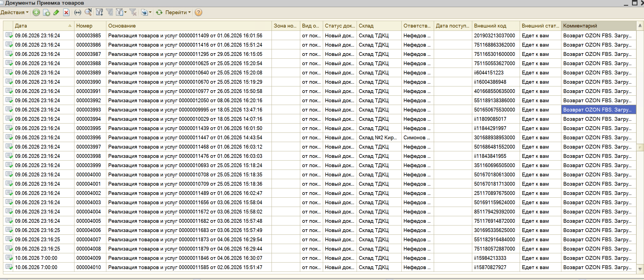
Task: Click the document icon of row 00004008
Action: tap(9, 249)
